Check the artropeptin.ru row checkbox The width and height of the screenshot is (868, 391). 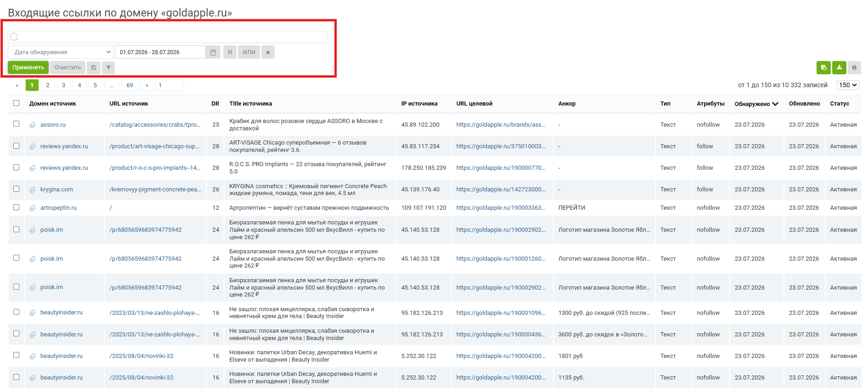(x=17, y=207)
